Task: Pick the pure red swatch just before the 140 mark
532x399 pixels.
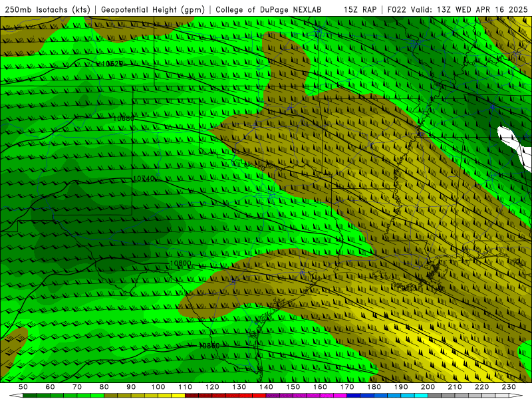Action: point(259,396)
